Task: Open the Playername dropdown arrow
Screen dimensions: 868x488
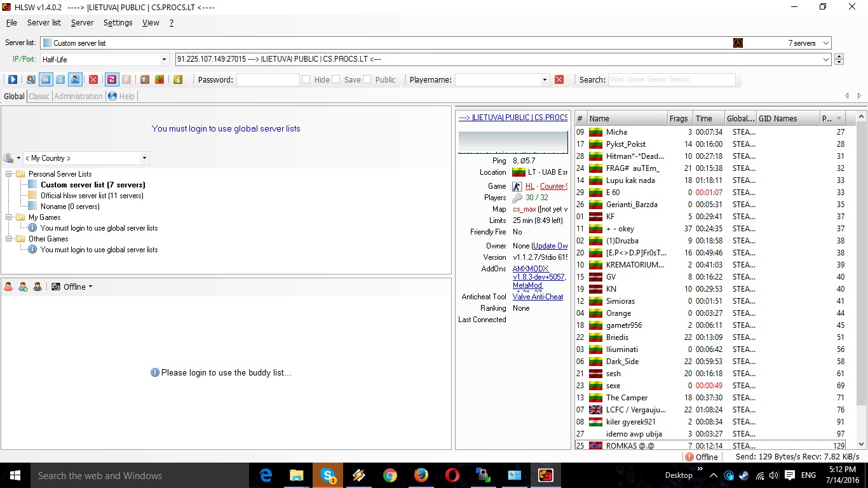Action: pyautogui.click(x=545, y=80)
